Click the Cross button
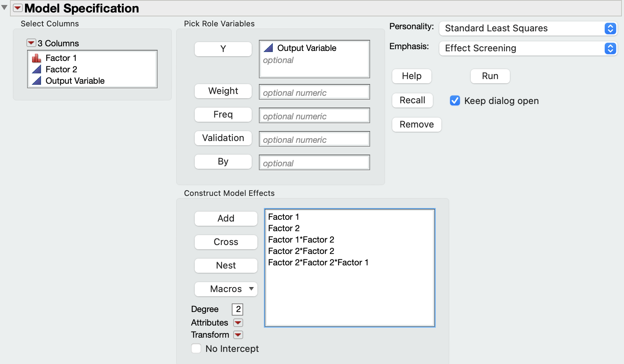The width and height of the screenshot is (624, 364). point(226,242)
